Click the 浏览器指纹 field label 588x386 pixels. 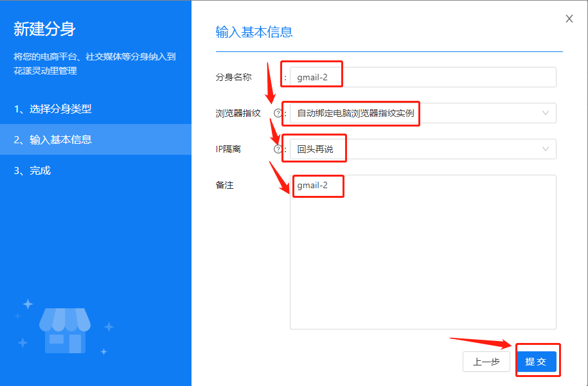tap(238, 113)
